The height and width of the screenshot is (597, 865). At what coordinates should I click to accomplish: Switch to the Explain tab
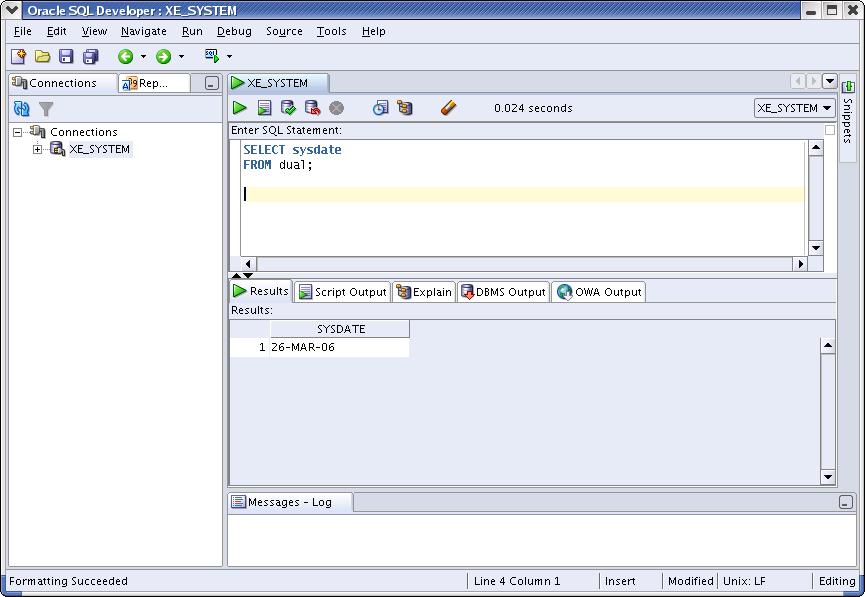coord(424,292)
